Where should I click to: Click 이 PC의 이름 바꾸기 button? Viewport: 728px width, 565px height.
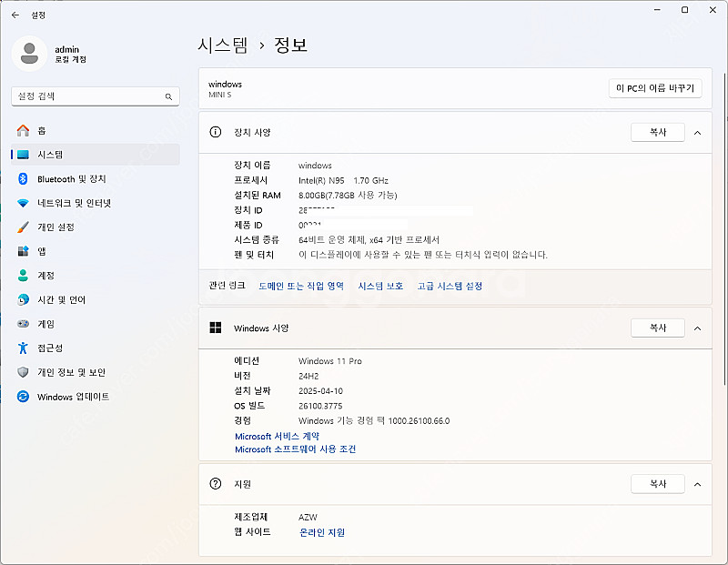pos(655,88)
